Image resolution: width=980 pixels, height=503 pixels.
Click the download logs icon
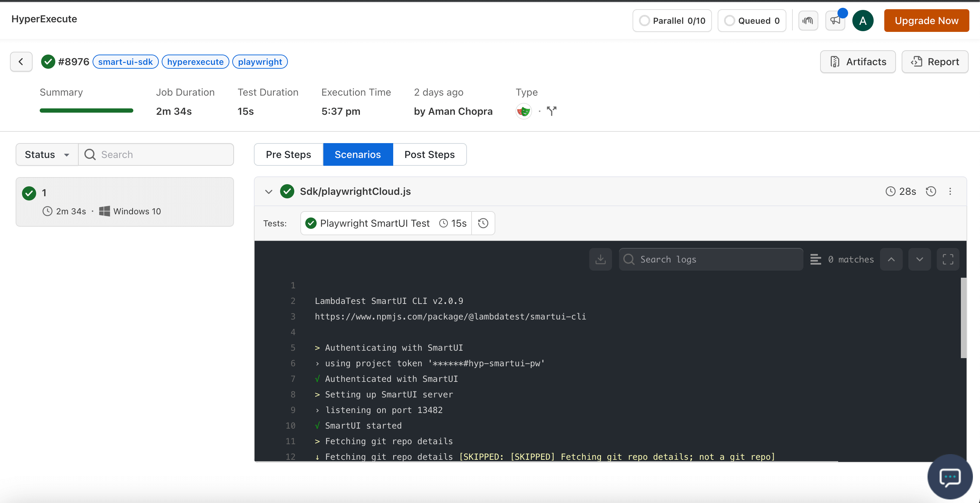601,259
